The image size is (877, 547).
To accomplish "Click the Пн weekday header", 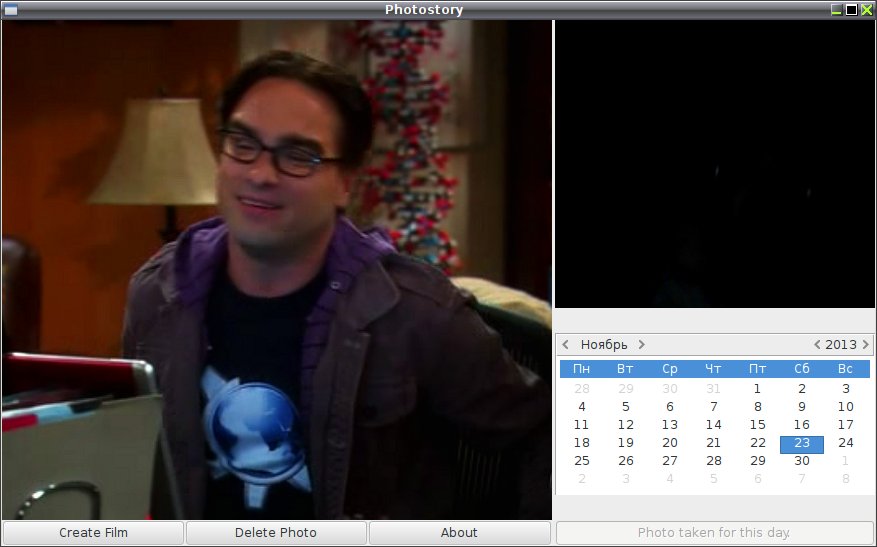I will [582, 369].
